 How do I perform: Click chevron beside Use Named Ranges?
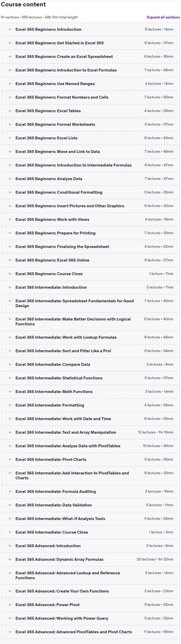[x=10, y=84]
